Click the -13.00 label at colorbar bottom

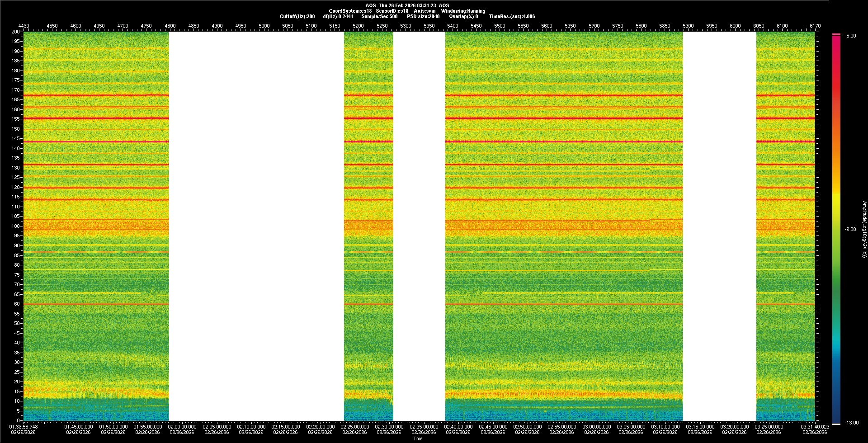pyautogui.click(x=851, y=423)
